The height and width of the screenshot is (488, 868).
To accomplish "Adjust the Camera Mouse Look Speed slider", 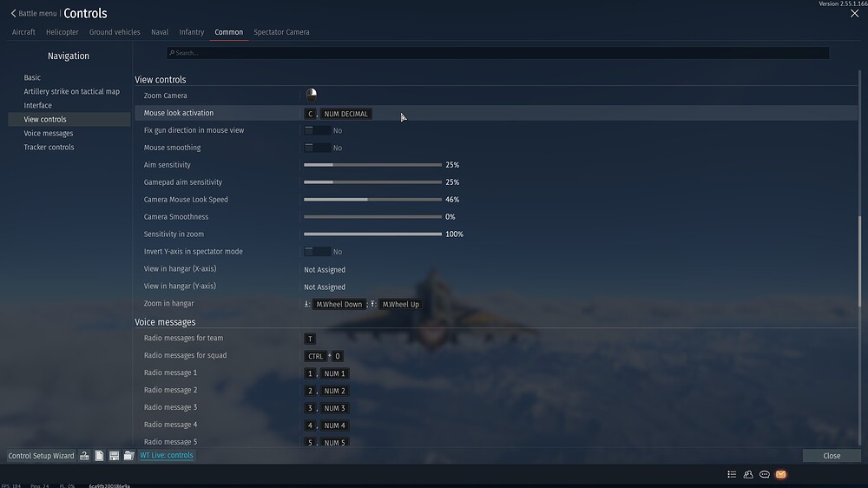I will (372, 200).
